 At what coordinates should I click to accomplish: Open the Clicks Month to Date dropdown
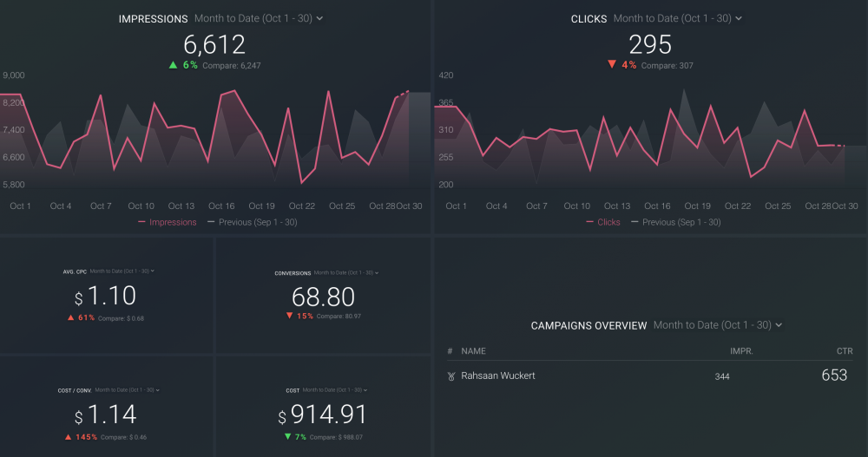(678, 18)
